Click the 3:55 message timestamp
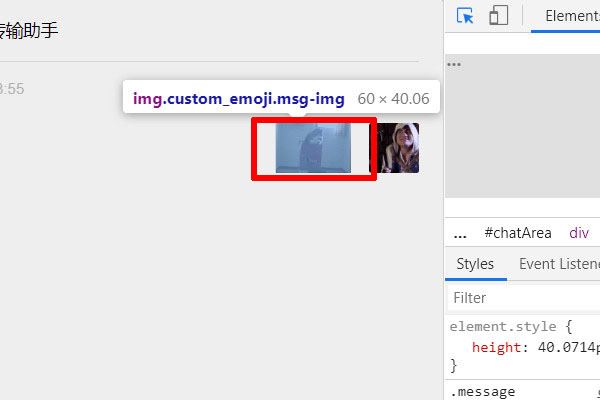The image size is (600, 400). (x=12, y=89)
